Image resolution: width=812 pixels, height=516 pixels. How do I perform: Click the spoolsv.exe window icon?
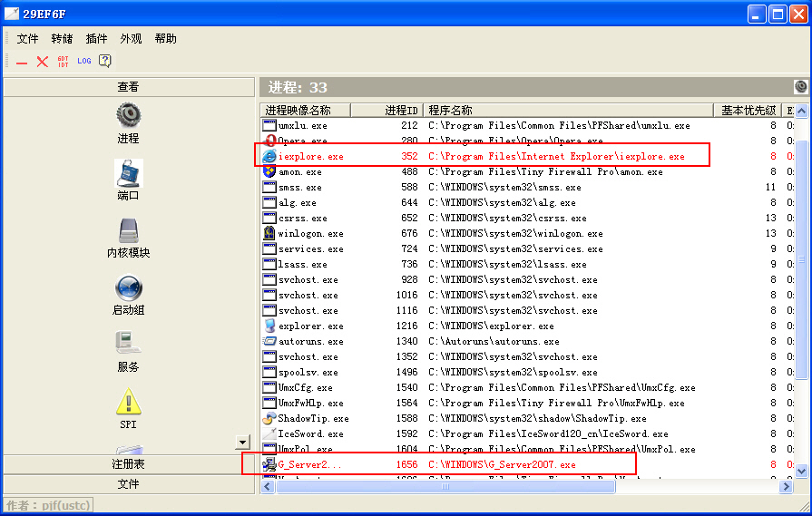coord(269,372)
